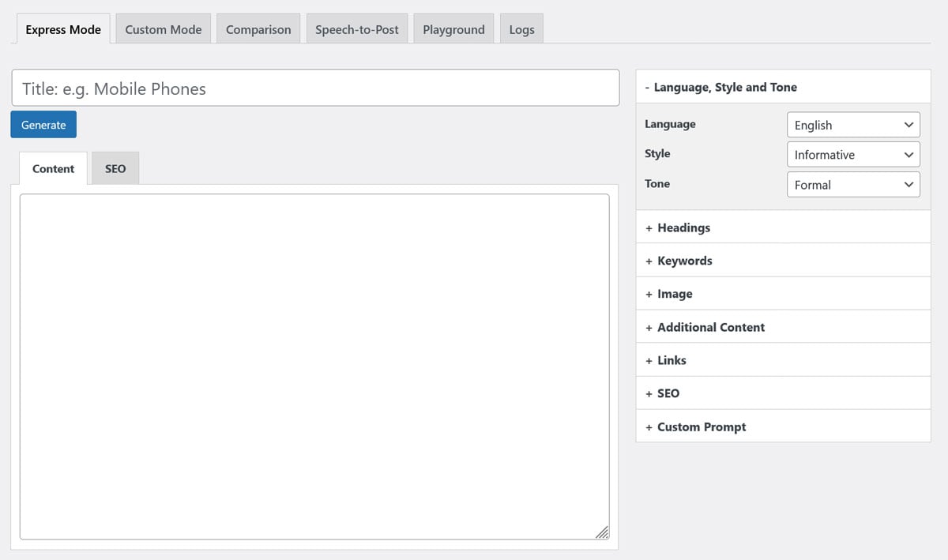
Task: Open the Comparison tab
Action: tap(258, 29)
